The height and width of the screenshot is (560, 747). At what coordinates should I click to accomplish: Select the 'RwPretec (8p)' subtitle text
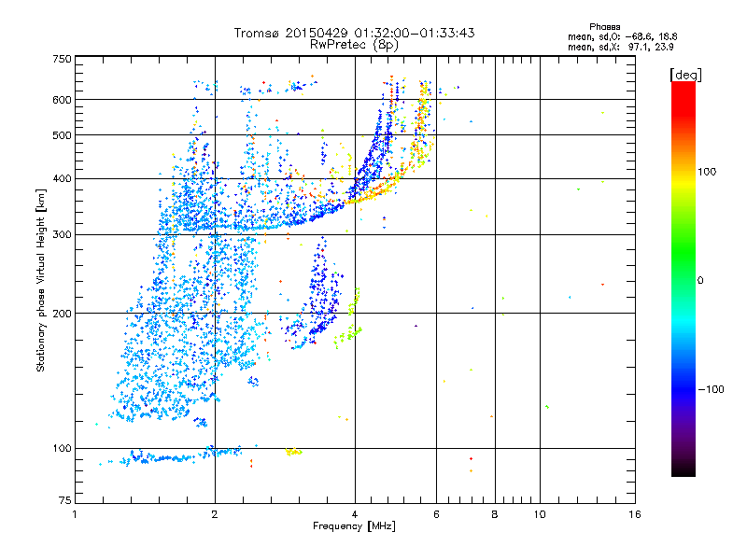[x=354, y=45]
